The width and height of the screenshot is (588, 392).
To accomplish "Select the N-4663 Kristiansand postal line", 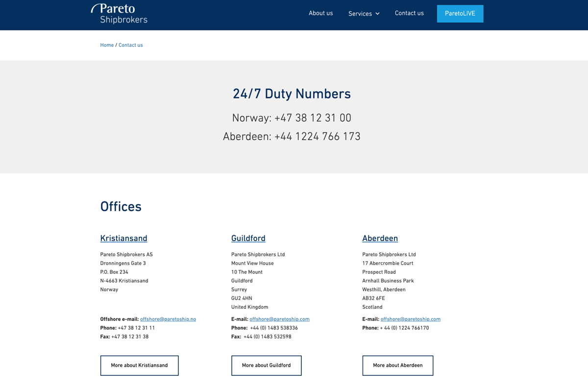I will click(x=124, y=281).
